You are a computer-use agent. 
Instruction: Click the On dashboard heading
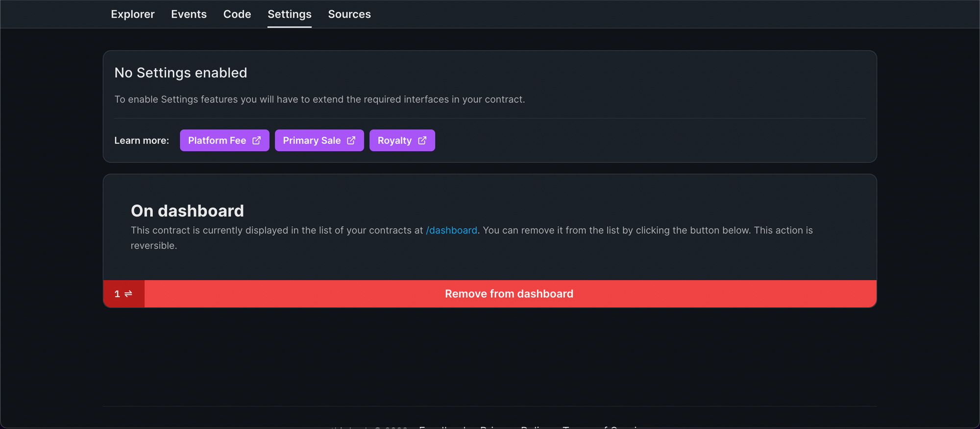tap(187, 211)
